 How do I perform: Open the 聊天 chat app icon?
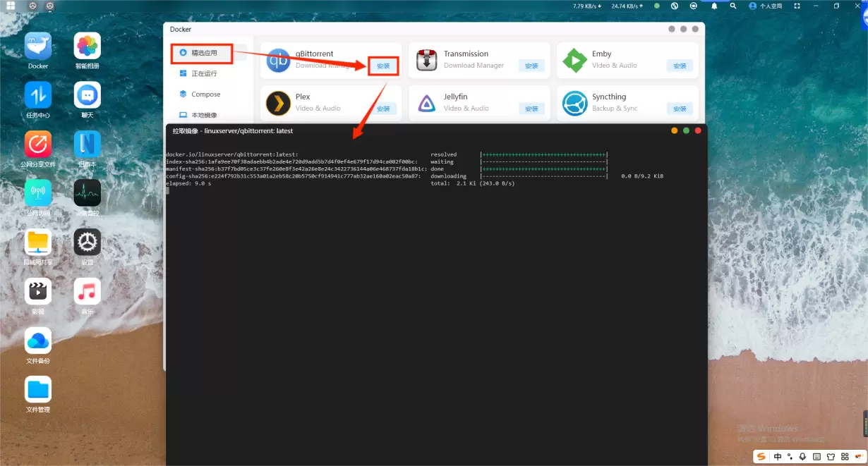tap(88, 95)
